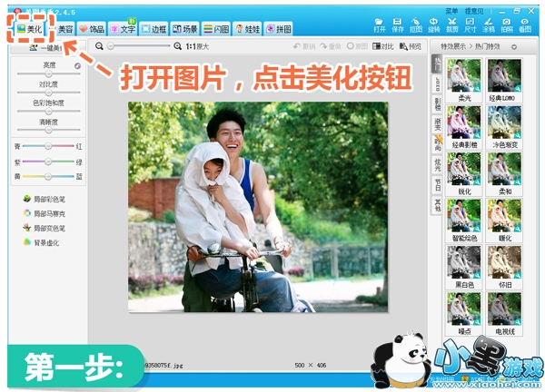545x392 pixels.
Task: Select the LOMO effects side tab
Action: coord(437,84)
